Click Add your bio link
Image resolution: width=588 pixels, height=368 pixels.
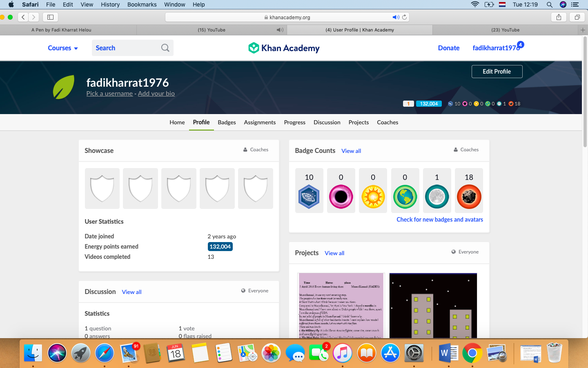156,94
